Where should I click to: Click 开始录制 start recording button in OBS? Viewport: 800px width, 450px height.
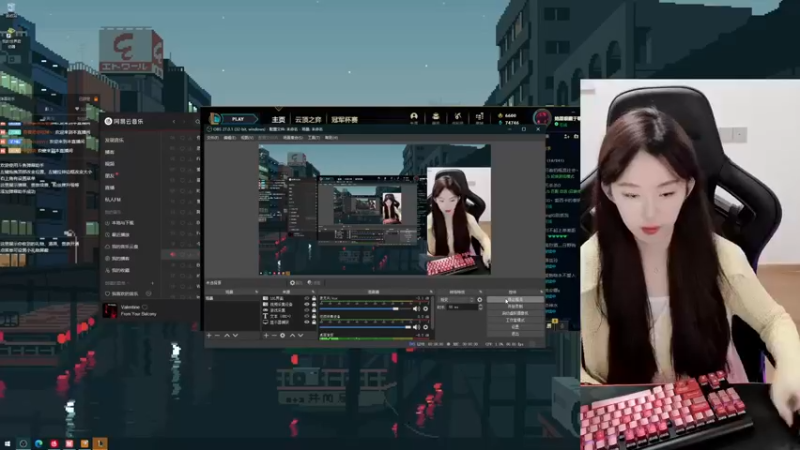(515, 306)
